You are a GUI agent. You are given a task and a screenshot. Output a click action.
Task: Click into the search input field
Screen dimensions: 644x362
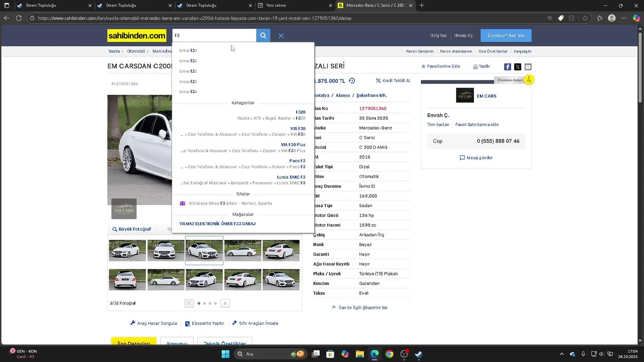214,36
